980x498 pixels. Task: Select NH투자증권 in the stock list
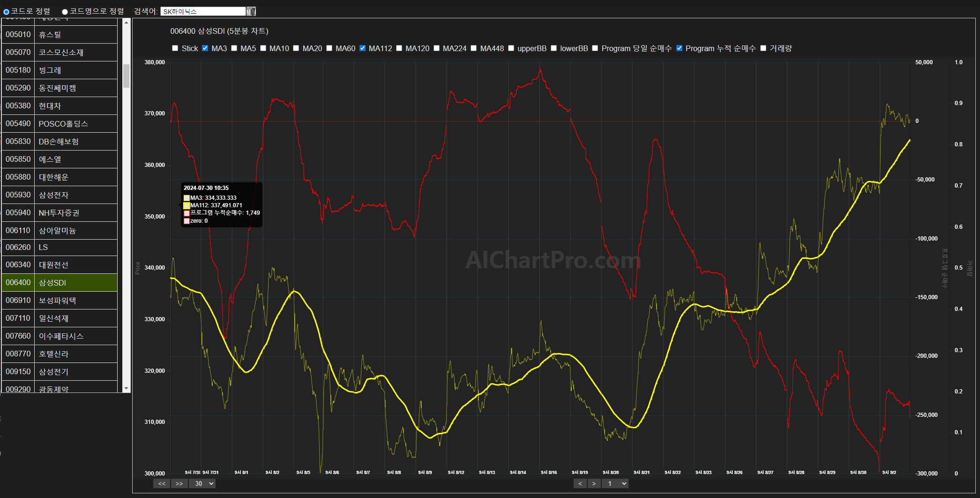click(60, 213)
